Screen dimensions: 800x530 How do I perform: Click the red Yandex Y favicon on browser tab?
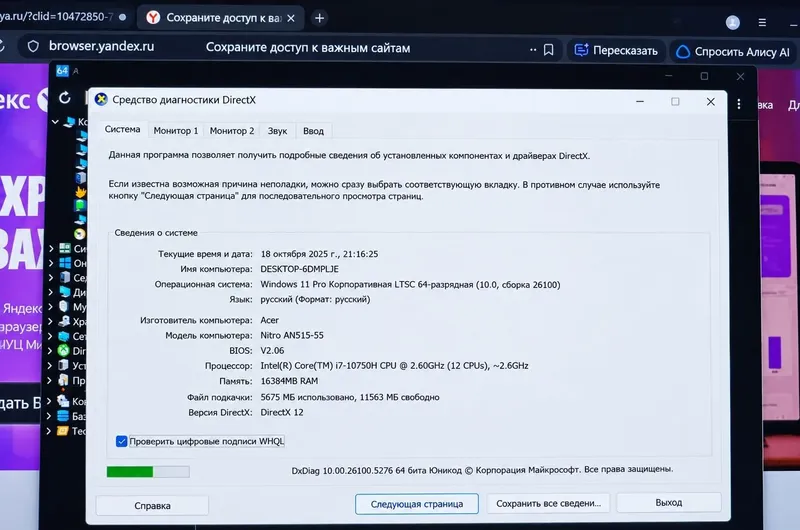point(153,18)
